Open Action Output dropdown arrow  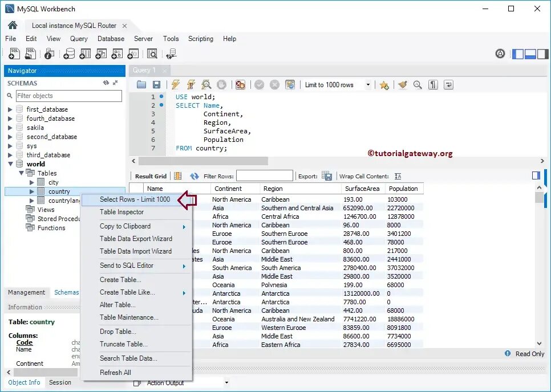[x=226, y=382]
